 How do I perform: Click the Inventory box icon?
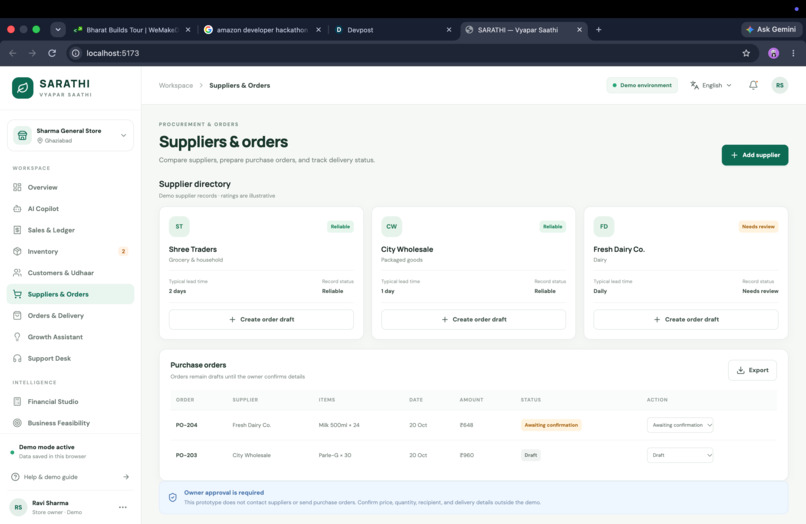[x=17, y=251]
